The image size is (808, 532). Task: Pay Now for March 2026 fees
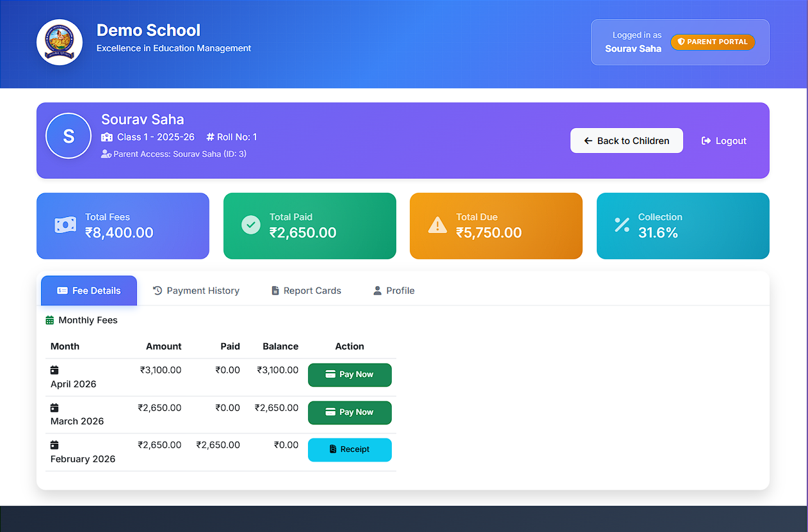(x=350, y=412)
